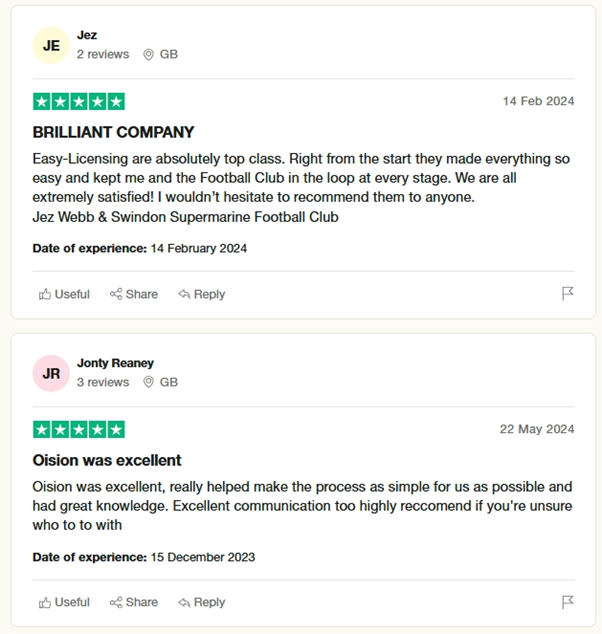This screenshot has height=634, width=602.
Task: Flag Jez's review for reporting
Action: (x=567, y=294)
